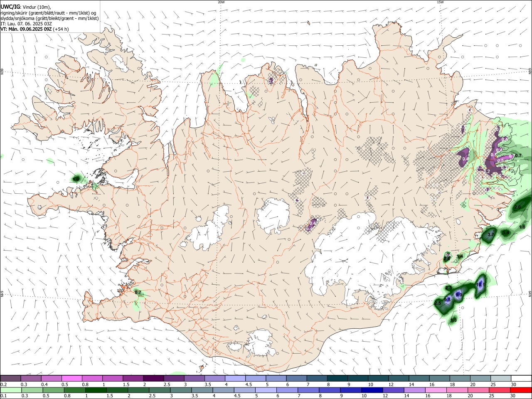Click the '20W' longitude label at top
Viewport: 532px width, 399px height.
[221, 2]
